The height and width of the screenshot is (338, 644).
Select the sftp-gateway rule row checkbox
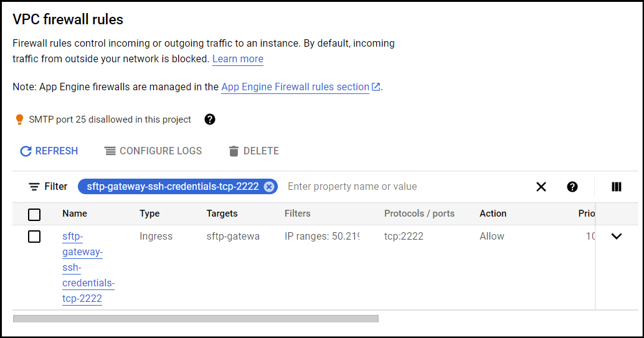[34, 237]
